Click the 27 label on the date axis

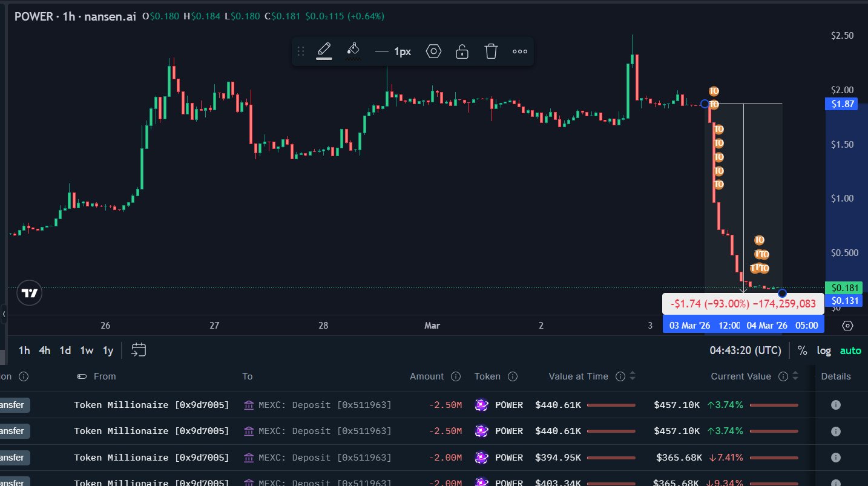[x=214, y=326]
